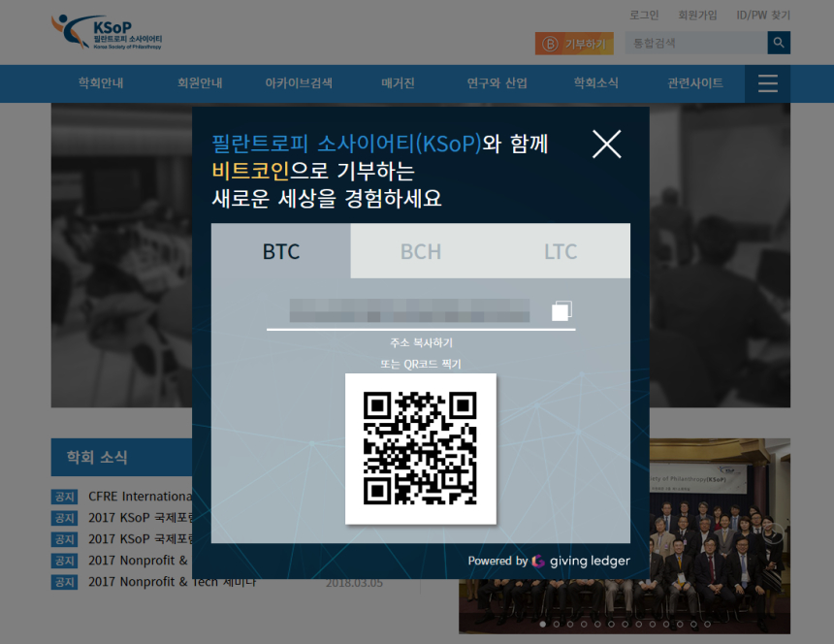Open the 학회소식 navigation menu
Screen dimensions: 834x644
pos(595,83)
